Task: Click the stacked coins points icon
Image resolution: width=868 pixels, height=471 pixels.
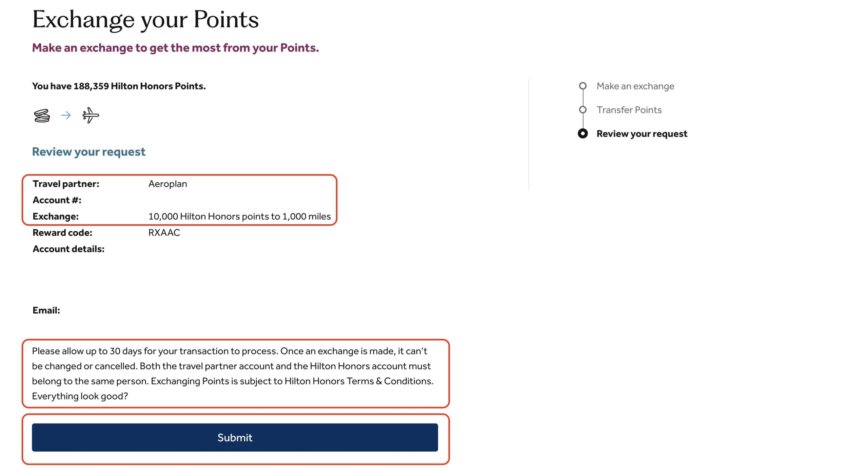Action: [x=42, y=116]
